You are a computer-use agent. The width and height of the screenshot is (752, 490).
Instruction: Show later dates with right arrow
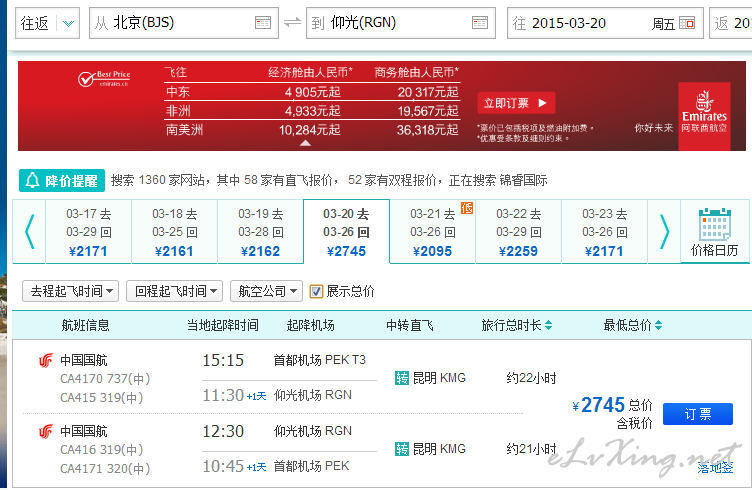[x=664, y=232]
